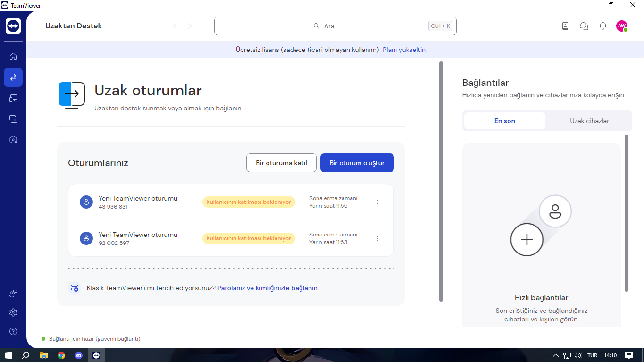Go forward with the right arrow
Screen dimensions: 644x362
tap(190, 26)
